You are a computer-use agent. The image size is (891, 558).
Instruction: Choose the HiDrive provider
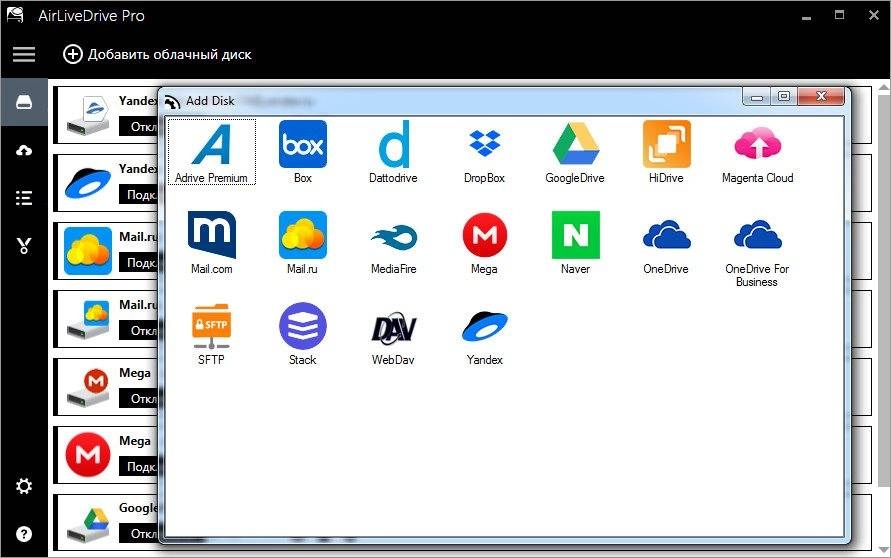point(666,152)
